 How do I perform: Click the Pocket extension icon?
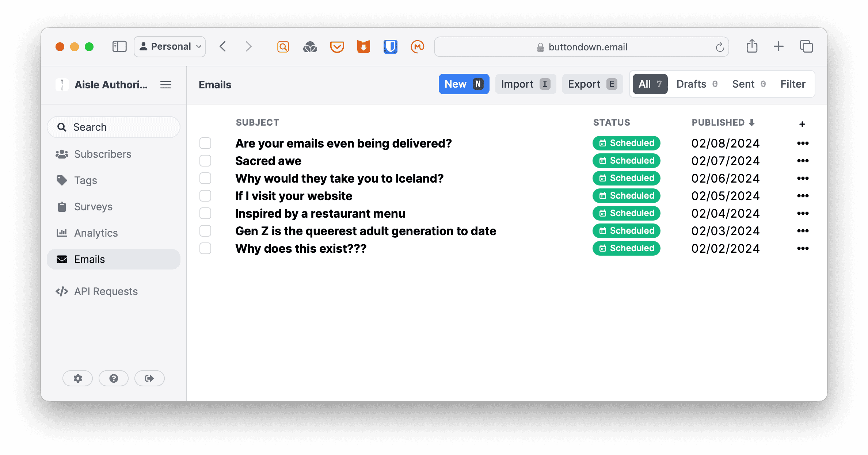(337, 47)
